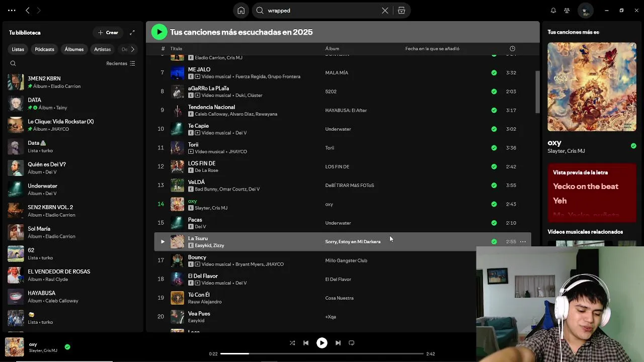Select the Listas filter

(18, 49)
